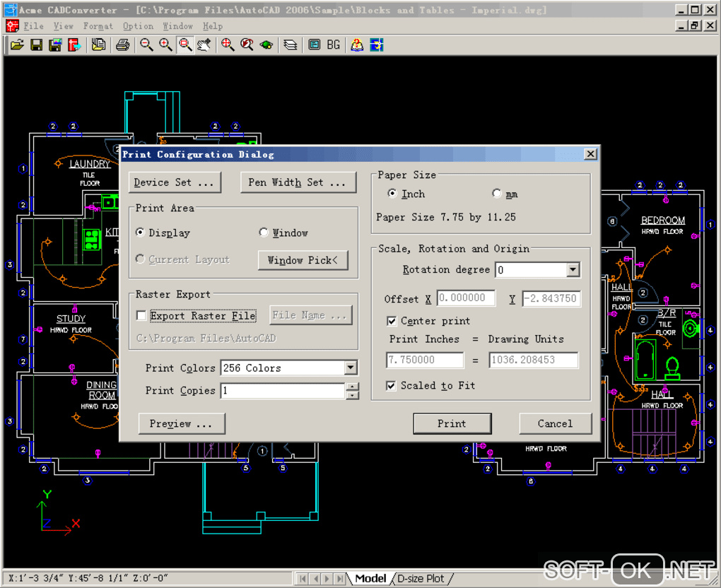Activate the Pan hand tool

pyautogui.click(x=204, y=45)
